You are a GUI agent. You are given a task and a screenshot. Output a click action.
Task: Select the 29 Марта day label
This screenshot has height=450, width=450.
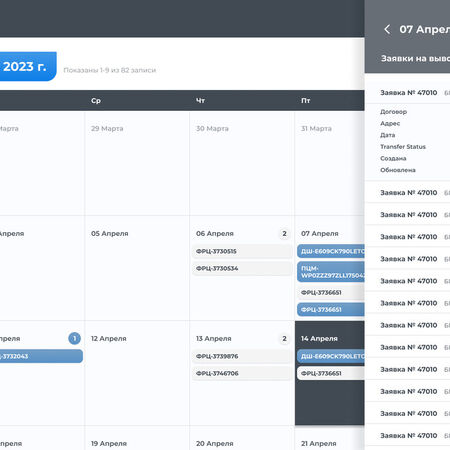pyautogui.click(x=107, y=128)
